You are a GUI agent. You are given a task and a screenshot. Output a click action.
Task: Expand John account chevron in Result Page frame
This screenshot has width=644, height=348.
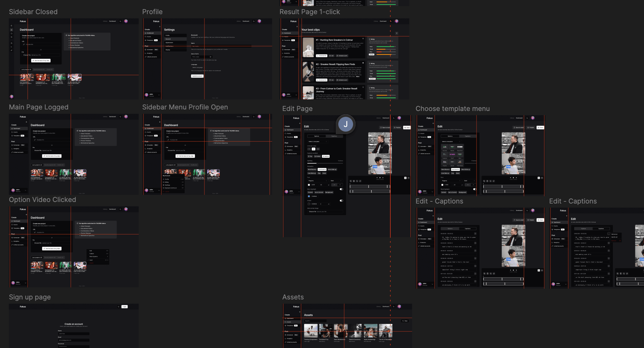point(296,95)
